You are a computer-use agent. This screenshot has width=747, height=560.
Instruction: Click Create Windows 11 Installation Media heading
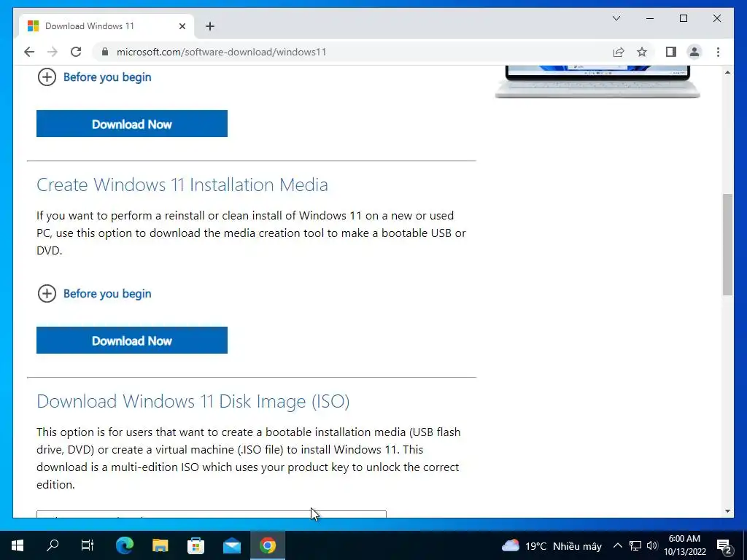182,184
